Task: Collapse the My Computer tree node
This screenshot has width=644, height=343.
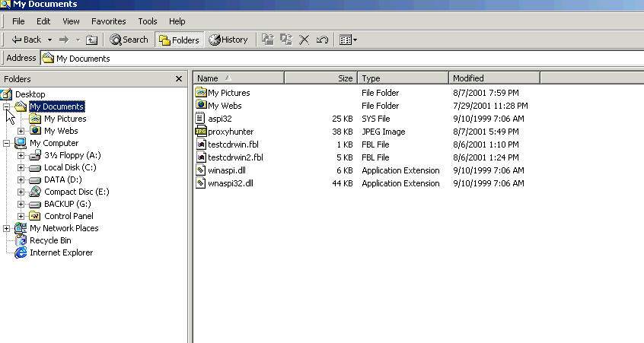Action: point(7,143)
